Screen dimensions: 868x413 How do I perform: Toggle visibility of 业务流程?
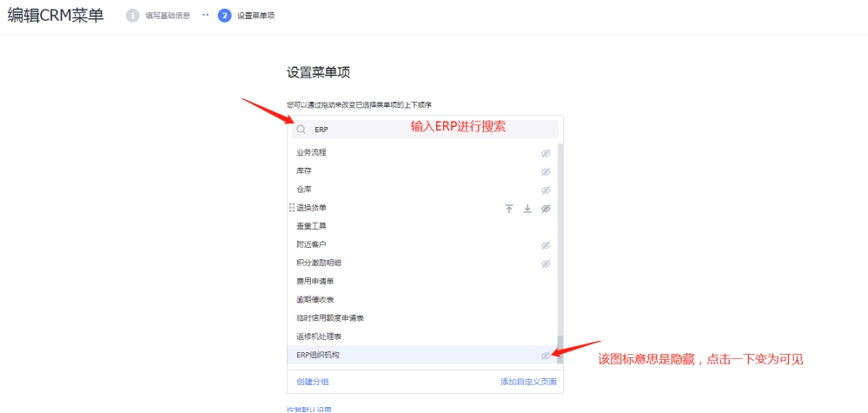546,153
